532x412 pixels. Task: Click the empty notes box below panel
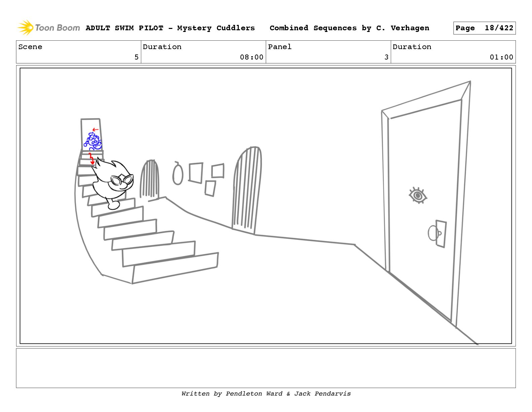pos(266,368)
